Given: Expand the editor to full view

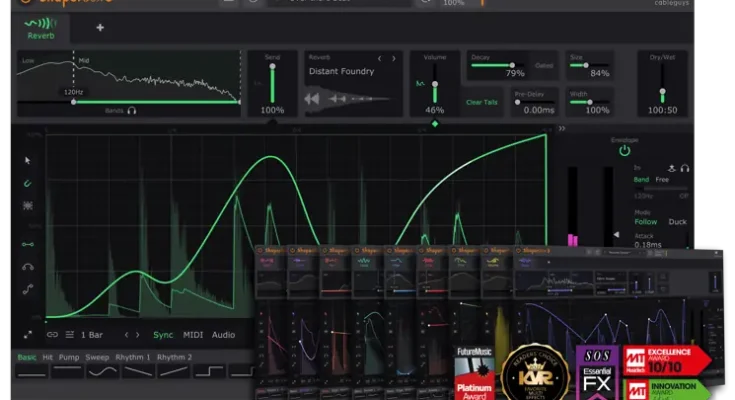Looking at the screenshot, I should (28, 335).
